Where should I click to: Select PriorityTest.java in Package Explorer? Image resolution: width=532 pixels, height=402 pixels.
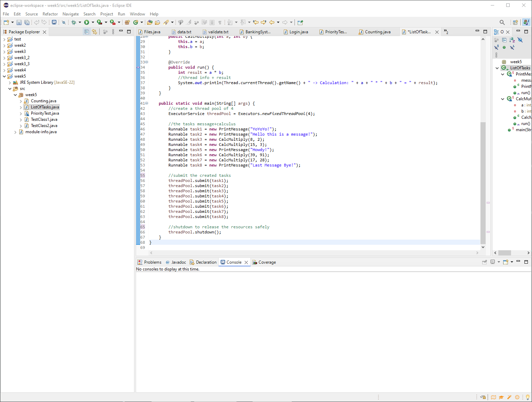point(45,113)
